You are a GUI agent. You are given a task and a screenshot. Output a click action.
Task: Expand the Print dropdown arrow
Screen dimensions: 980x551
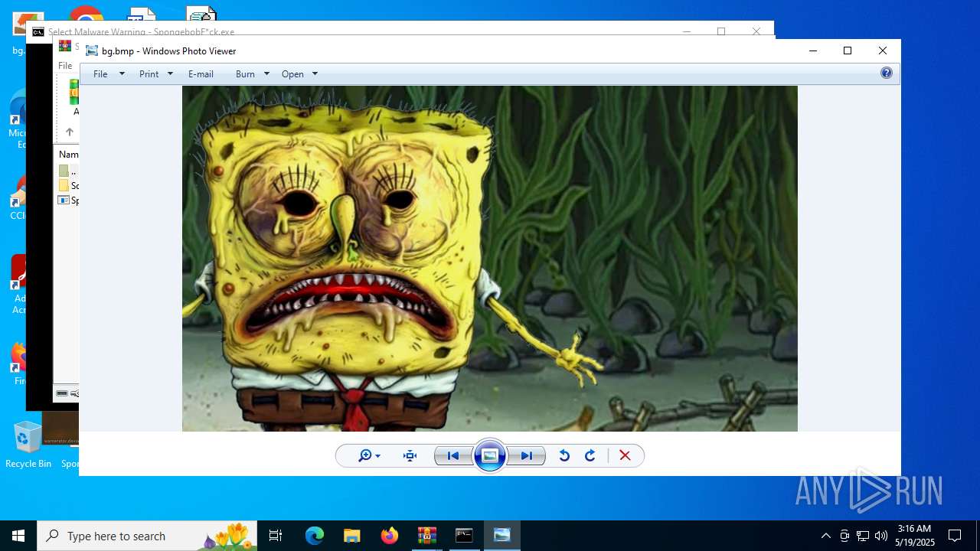tap(170, 74)
